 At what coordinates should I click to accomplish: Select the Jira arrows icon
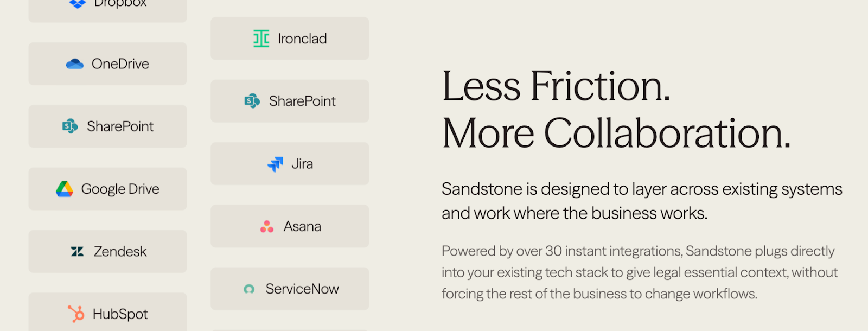pos(276,163)
